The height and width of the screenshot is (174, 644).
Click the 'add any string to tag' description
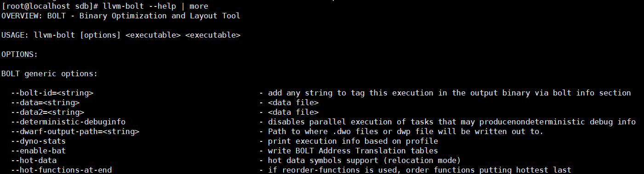(450, 93)
